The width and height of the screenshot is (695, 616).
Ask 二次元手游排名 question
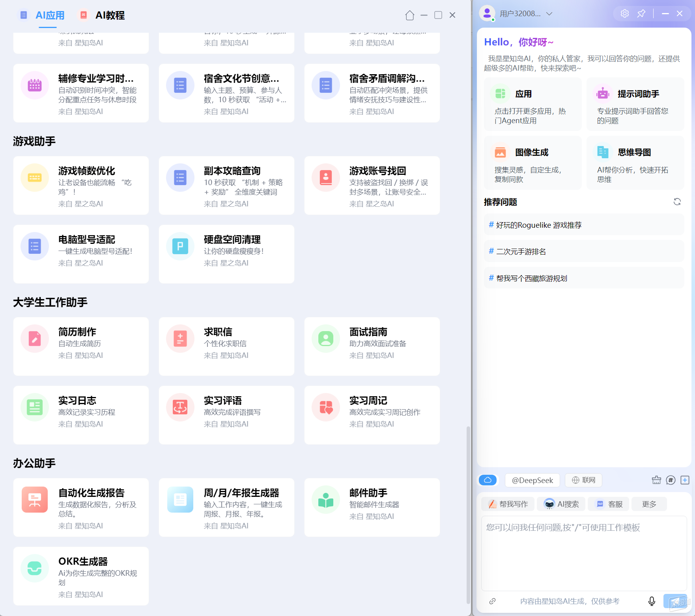584,251
